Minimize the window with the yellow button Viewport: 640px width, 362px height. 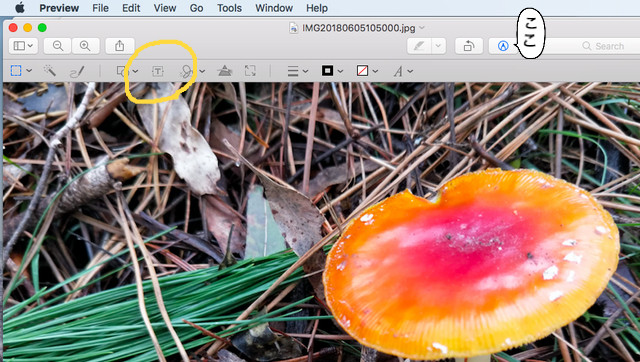click(x=28, y=28)
